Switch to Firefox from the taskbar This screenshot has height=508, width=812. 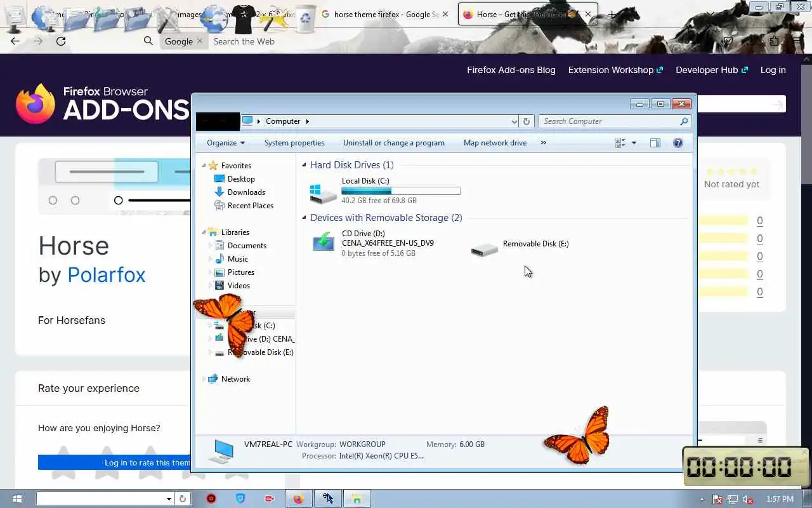299,499
